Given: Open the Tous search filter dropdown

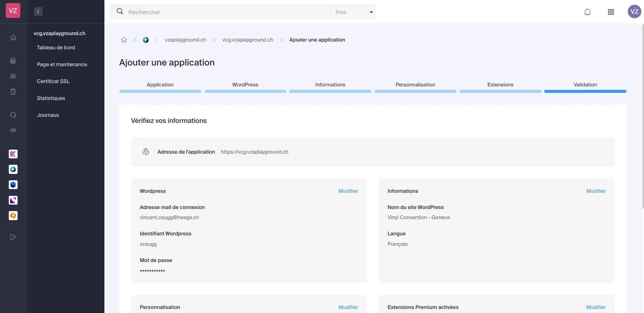Looking at the screenshot, I should click(353, 12).
